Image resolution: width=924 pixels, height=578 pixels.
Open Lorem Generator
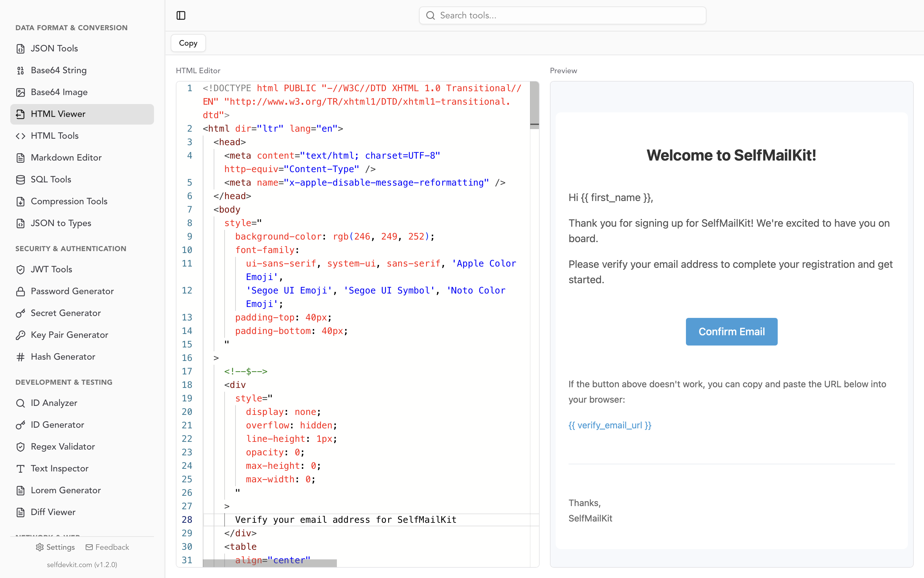82,490
